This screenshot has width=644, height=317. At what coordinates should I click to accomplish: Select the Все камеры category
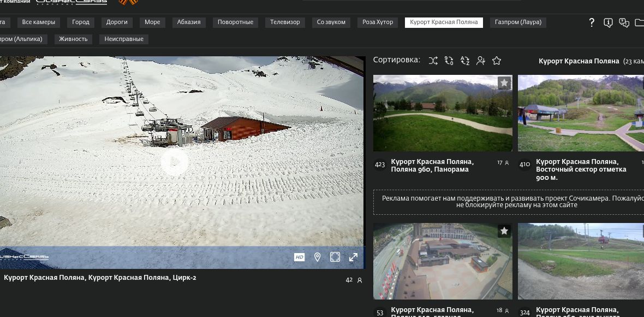click(39, 22)
